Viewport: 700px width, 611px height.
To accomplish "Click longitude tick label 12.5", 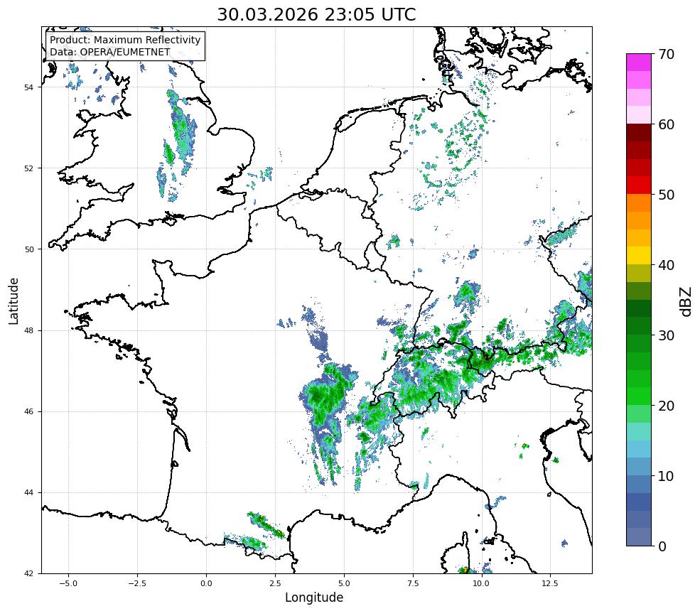I will pos(550,583).
